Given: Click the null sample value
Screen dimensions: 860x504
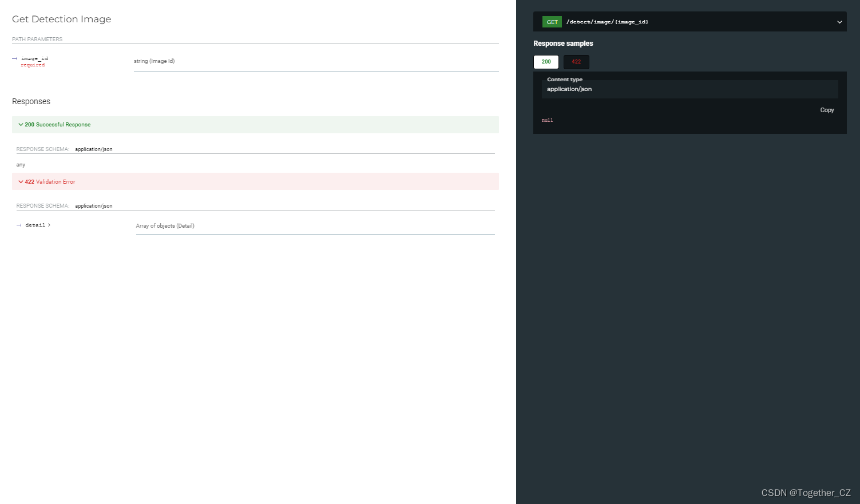Looking at the screenshot, I should pos(547,120).
